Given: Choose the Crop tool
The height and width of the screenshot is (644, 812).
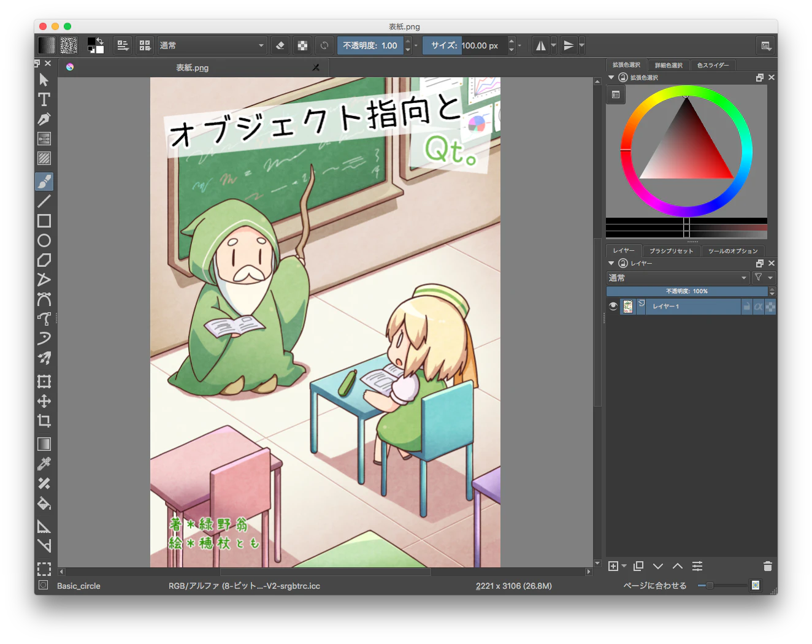Looking at the screenshot, I should (44, 421).
